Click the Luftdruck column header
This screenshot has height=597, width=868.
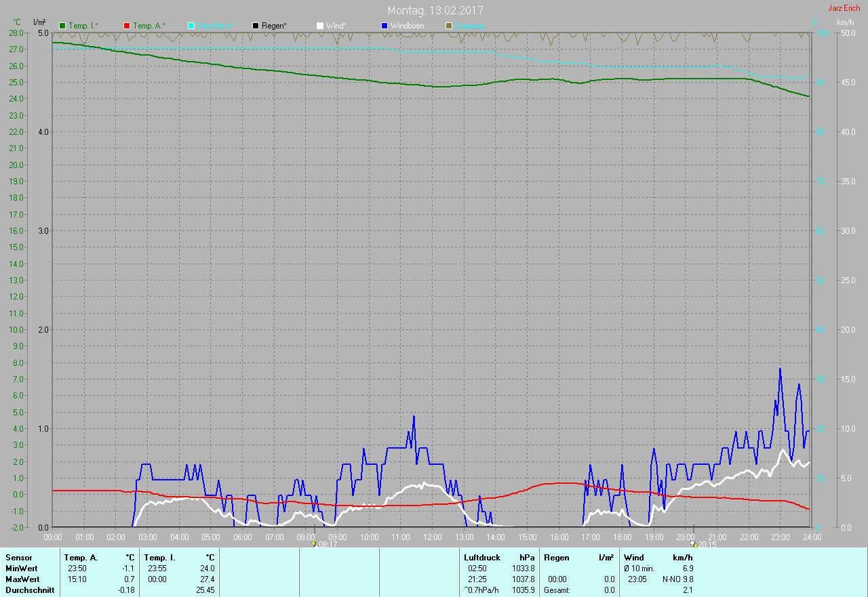[482, 558]
